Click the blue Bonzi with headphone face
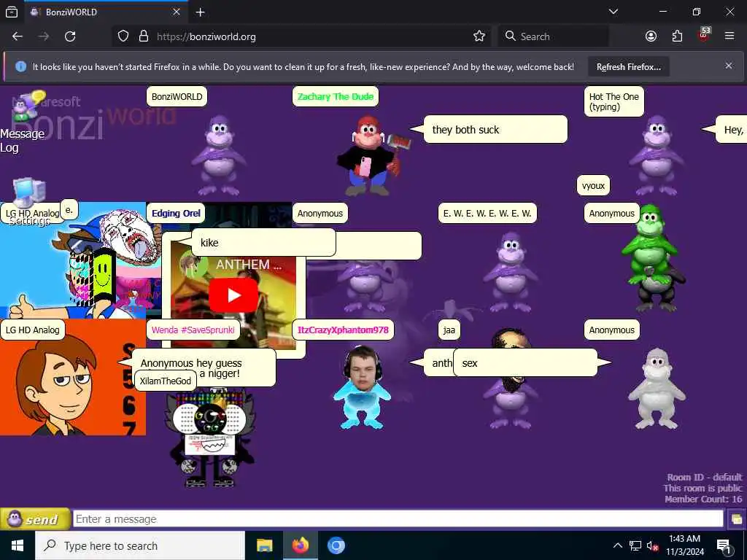Screen dimensions: 747x560 click(x=362, y=388)
